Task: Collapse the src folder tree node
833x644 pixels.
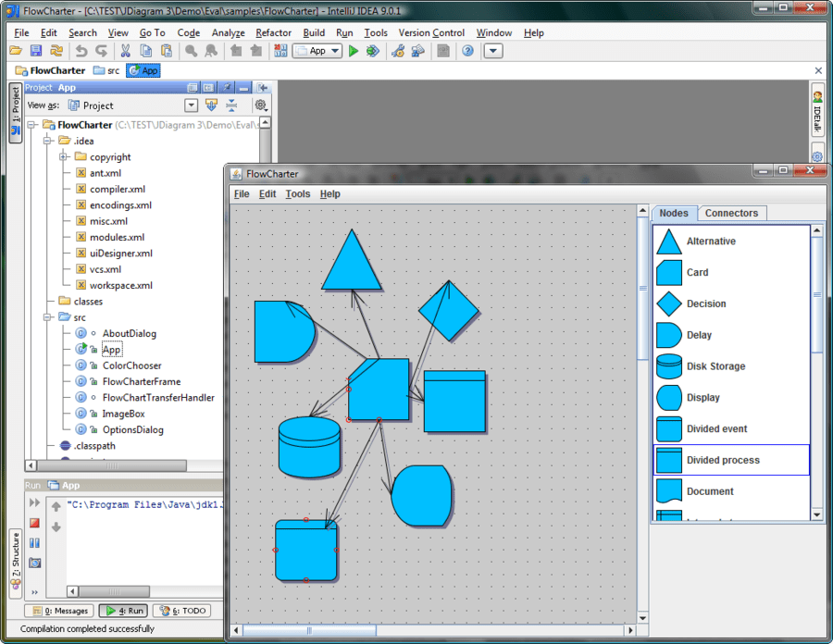Action: click(47, 317)
